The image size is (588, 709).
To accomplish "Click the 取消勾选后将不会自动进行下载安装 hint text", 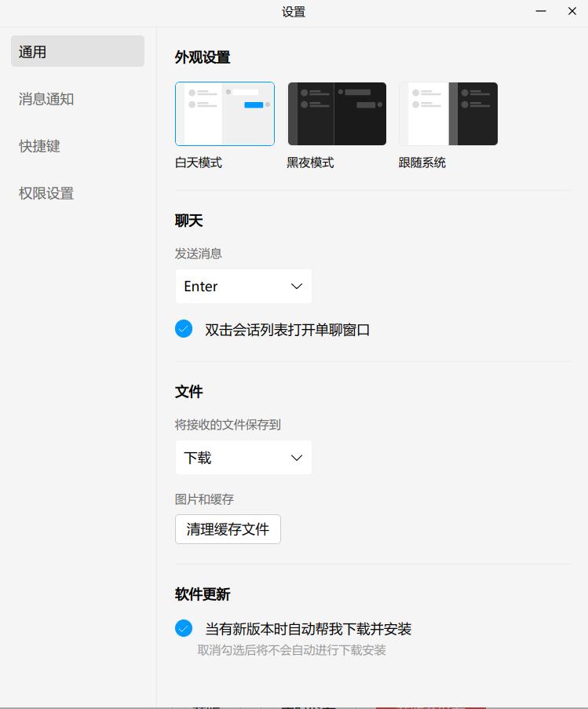I will (291, 650).
